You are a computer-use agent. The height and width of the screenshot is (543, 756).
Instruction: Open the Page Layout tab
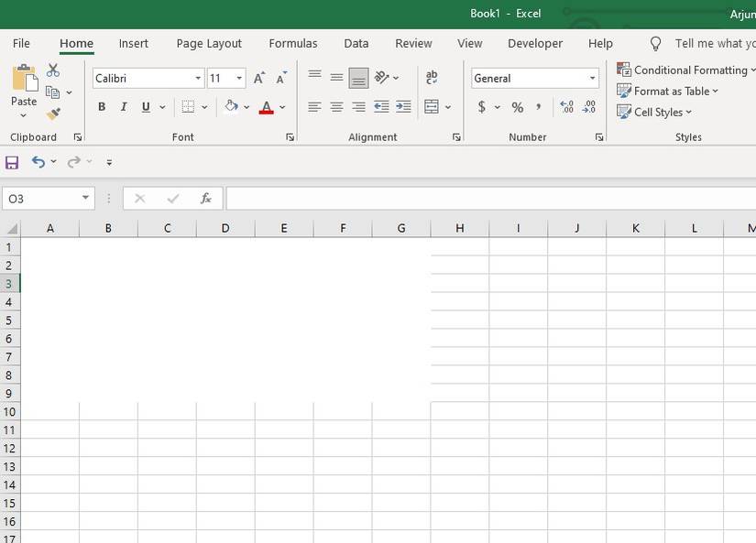pyautogui.click(x=209, y=43)
